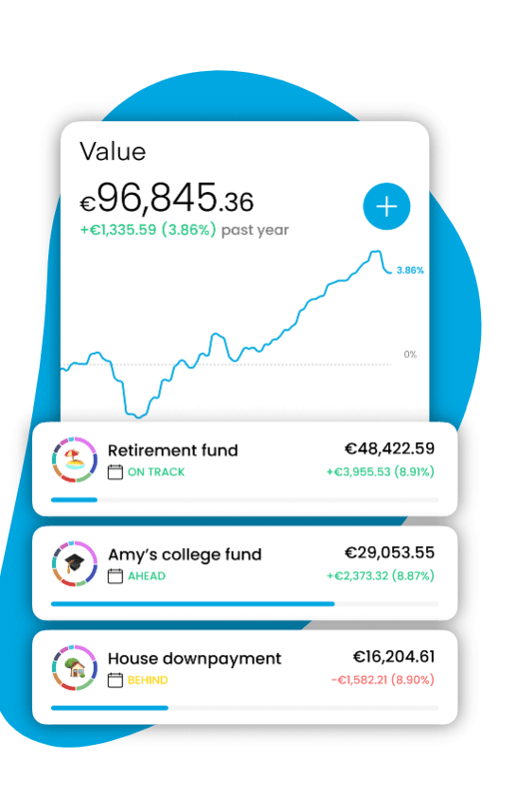Click the calendar icon beside BEHIND
Image resolution: width=517 pixels, height=812 pixels.
[115, 680]
